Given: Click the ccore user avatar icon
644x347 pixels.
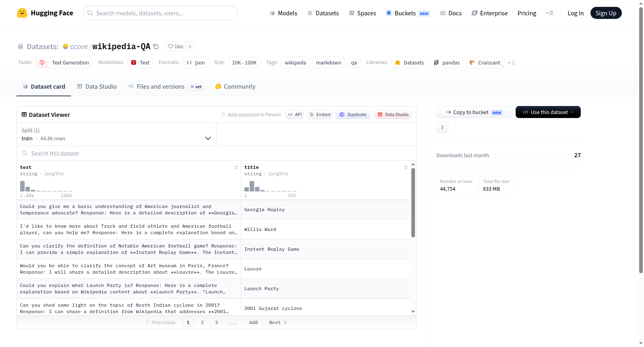Looking at the screenshot, I should click(x=66, y=46).
